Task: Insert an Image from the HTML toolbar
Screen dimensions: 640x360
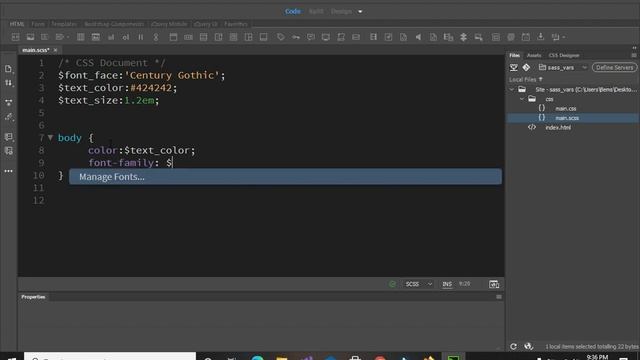Action: [30, 37]
